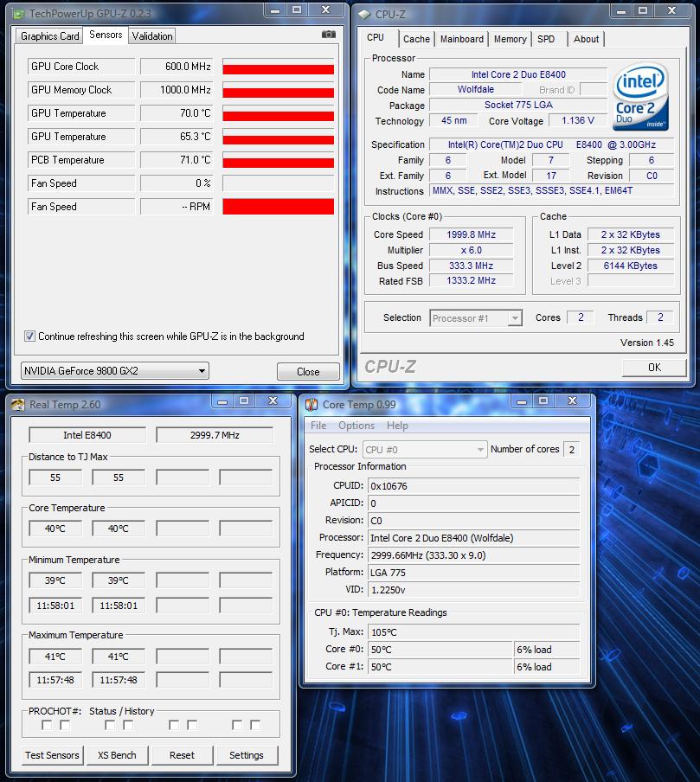
Task: Click the GPU-Z Close button
Action: (x=308, y=372)
